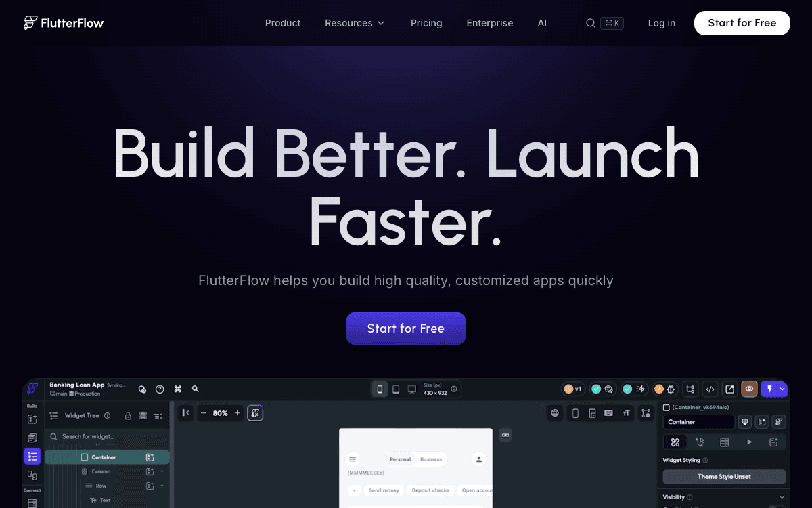812x508 pixels.
Task: Open the storyboard icon in left sidebar
Action: point(32,475)
